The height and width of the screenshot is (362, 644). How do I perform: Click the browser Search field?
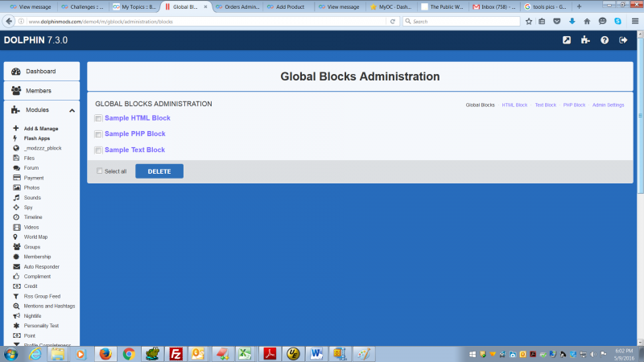coord(461,22)
